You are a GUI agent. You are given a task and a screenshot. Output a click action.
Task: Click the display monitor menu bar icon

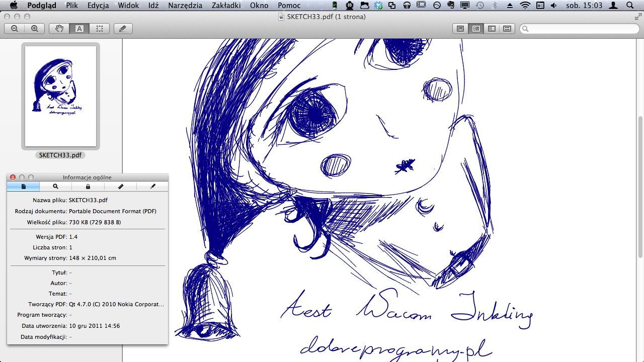[x=465, y=6]
